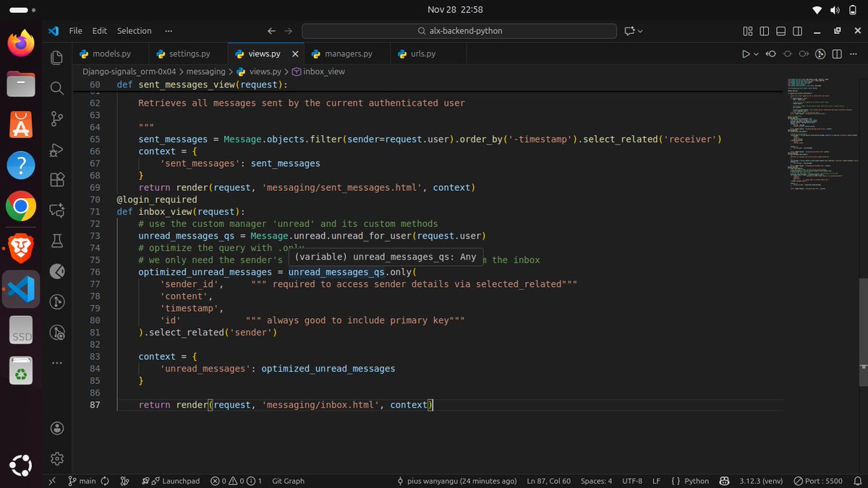Open the Copilot chat icon in title bar

tap(629, 31)
